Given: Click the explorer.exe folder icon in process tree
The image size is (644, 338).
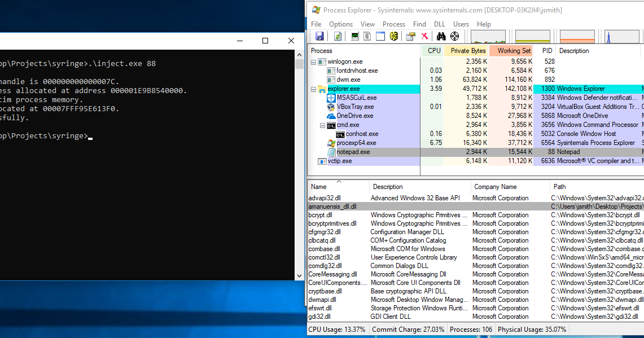Looking at the screenshot, I should (322, 89).
